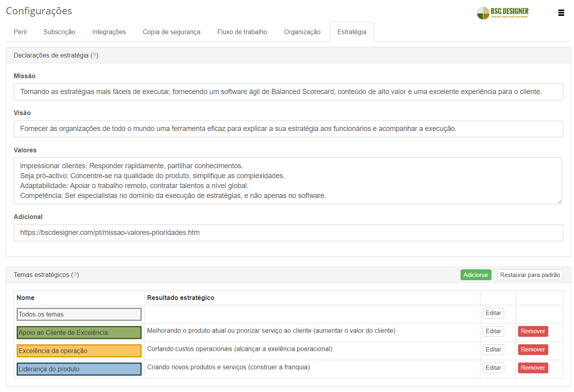
Task: Focus the Visão input field
Action: [x=288, y=129]
